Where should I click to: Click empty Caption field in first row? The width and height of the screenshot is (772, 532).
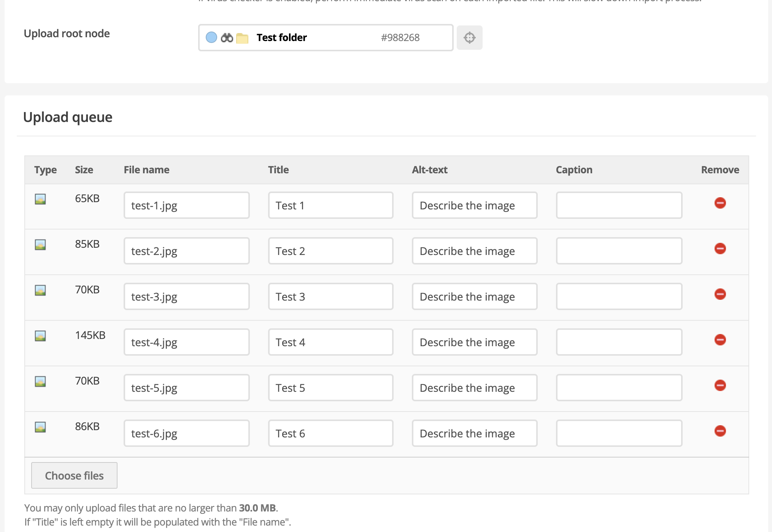point(619,205)
